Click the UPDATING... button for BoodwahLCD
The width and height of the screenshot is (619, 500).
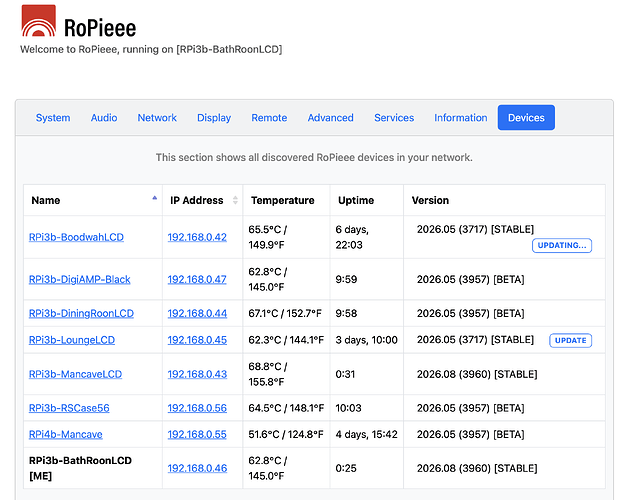click(562, 245)
